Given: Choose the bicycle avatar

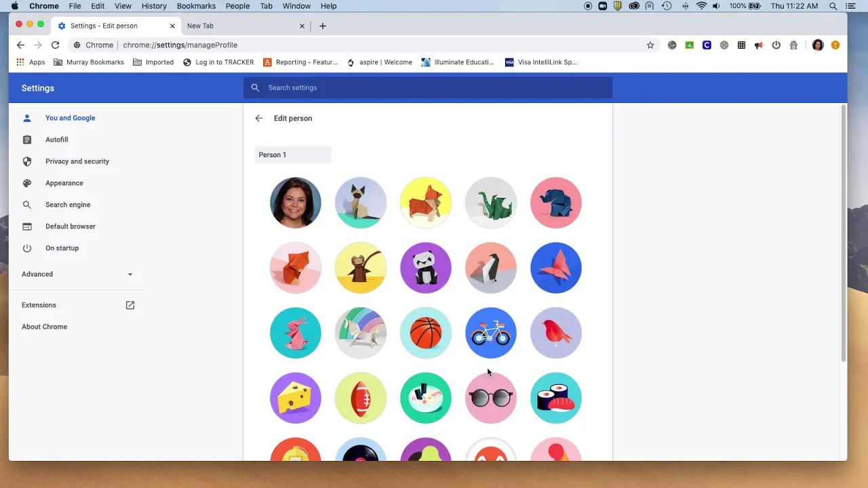Looking at the screenshot, I should (x=491, y=333).
